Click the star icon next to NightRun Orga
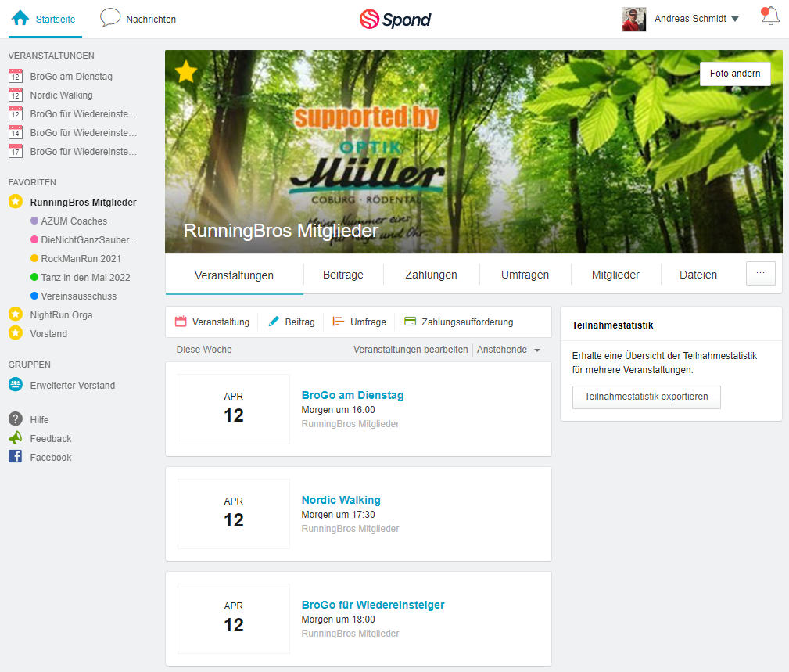 pos(16,314)
